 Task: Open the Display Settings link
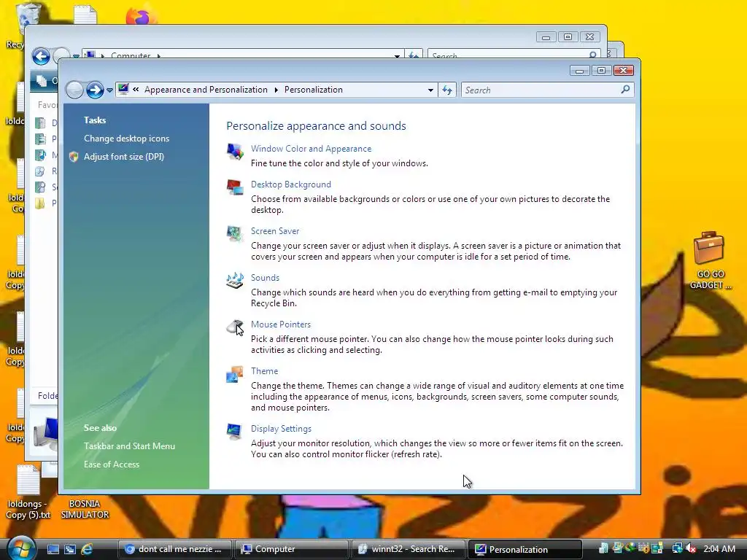coord(281,429)
